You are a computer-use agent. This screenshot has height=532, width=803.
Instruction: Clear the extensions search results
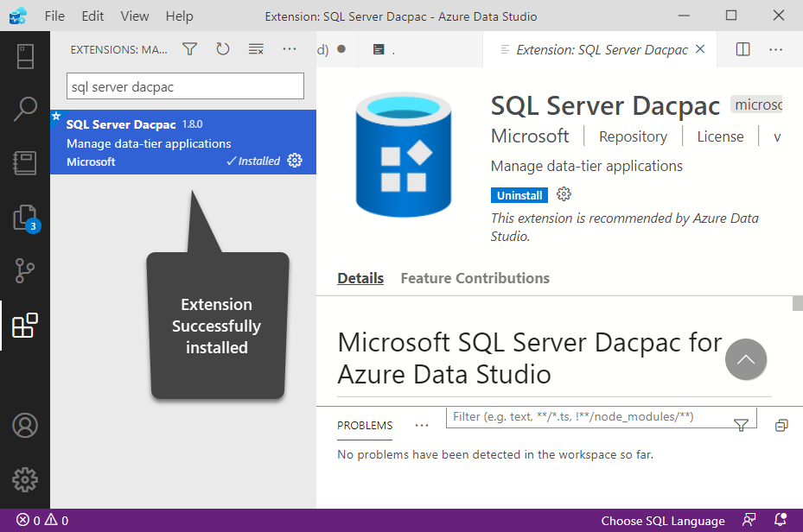tap(256, 49)
